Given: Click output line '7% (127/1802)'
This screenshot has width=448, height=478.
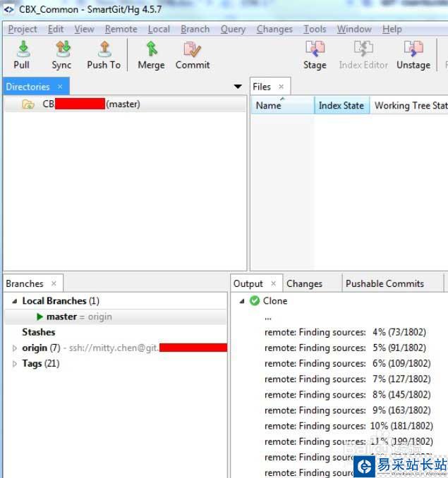Looking at the screenshot, I should point(348,379).
